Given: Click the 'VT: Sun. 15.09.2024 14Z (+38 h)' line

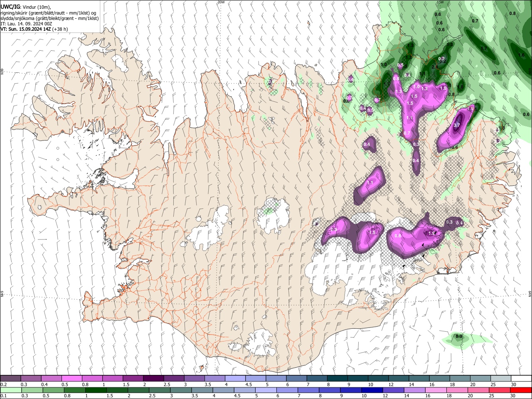Looking at the screenshot, I should pos(34,29).
